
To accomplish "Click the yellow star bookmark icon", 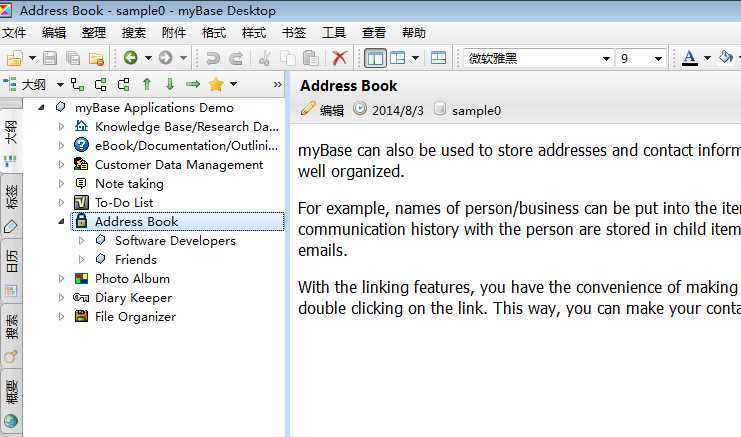I will point(216,84).
